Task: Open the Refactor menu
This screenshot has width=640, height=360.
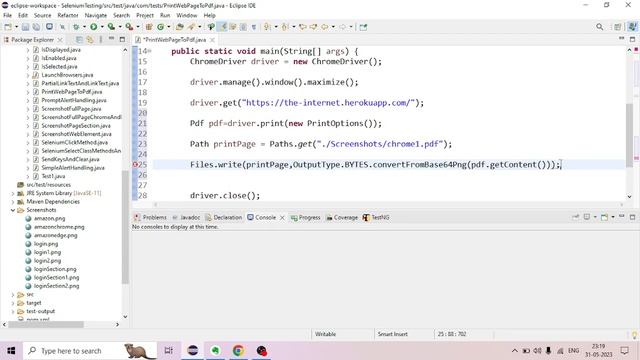Action: (x=68, y=15)
